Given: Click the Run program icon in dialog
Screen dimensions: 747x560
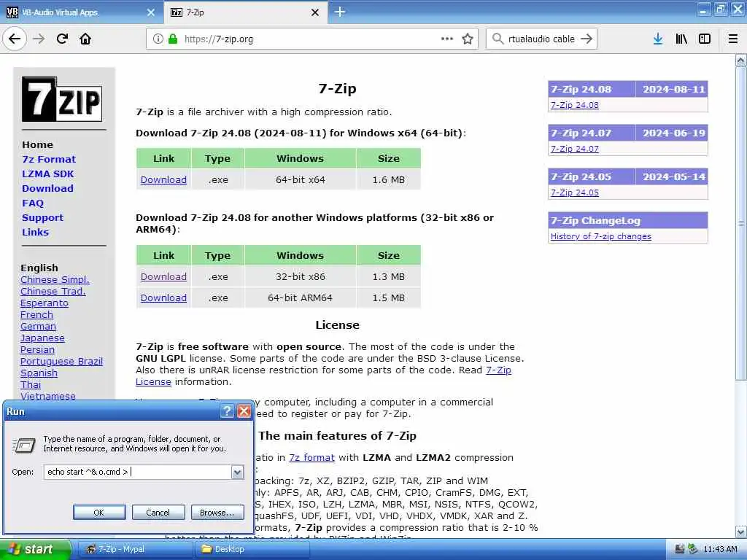Looking at the screenshot, I should coord(24,445).
